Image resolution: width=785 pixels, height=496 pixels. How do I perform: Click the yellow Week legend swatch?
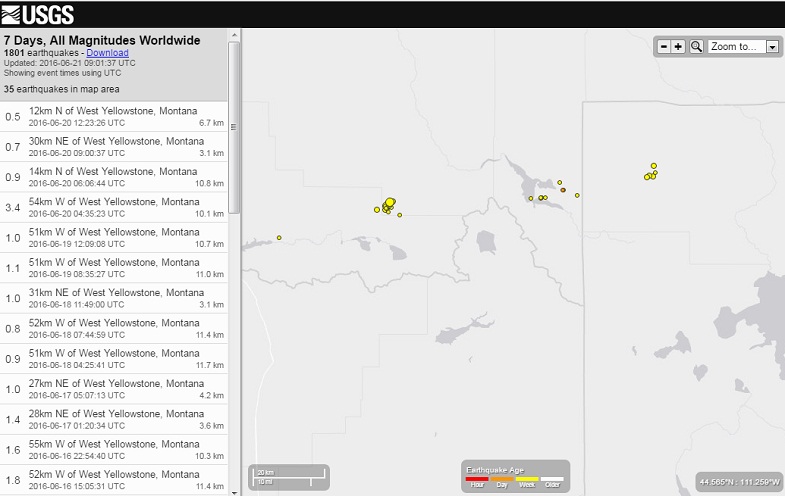tap(526, 478)
